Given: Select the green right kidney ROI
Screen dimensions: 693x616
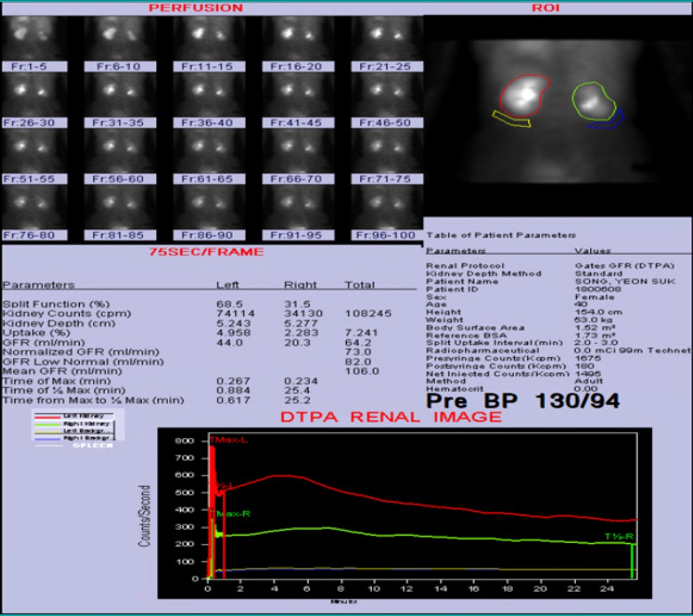Looking at the screenshot, I should click(x=594, y=101).
